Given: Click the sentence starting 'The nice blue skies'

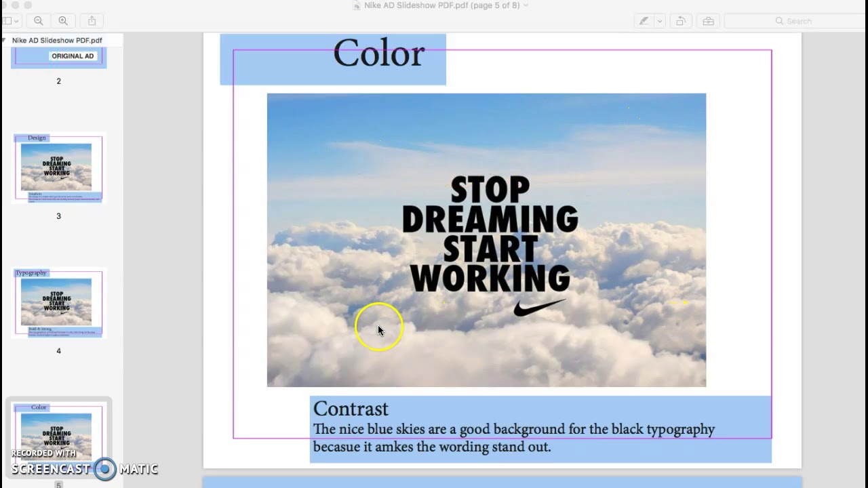Looking at the screenshot, I should click(513, 438).
